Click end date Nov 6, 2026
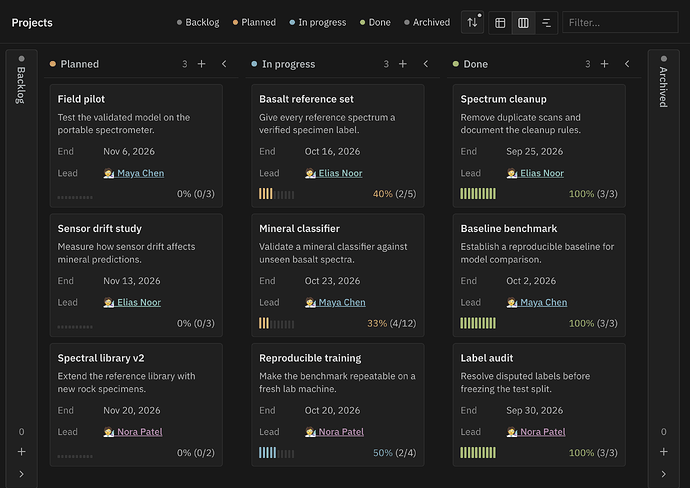The image size is (690, 488). coord(129,151)
